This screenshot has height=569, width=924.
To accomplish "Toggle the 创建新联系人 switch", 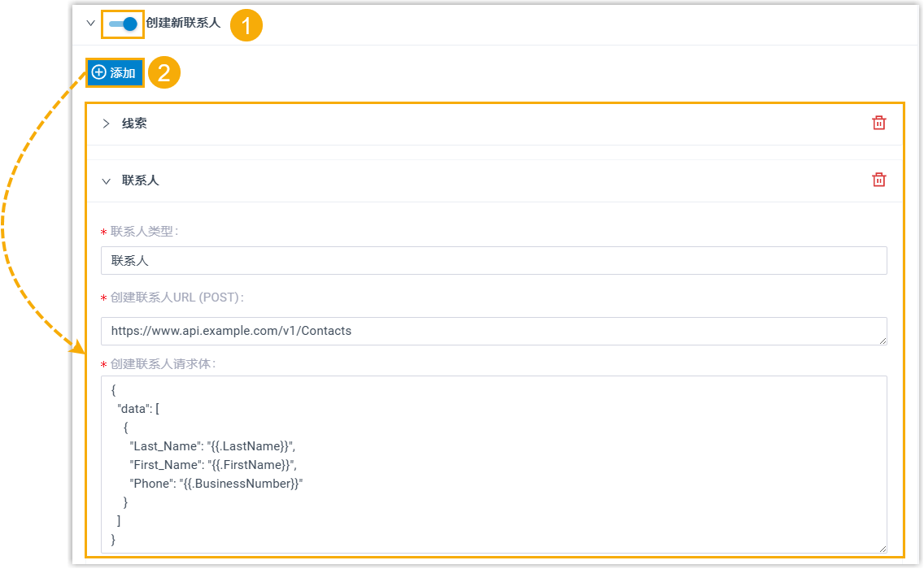I will (x=123, y=24).
